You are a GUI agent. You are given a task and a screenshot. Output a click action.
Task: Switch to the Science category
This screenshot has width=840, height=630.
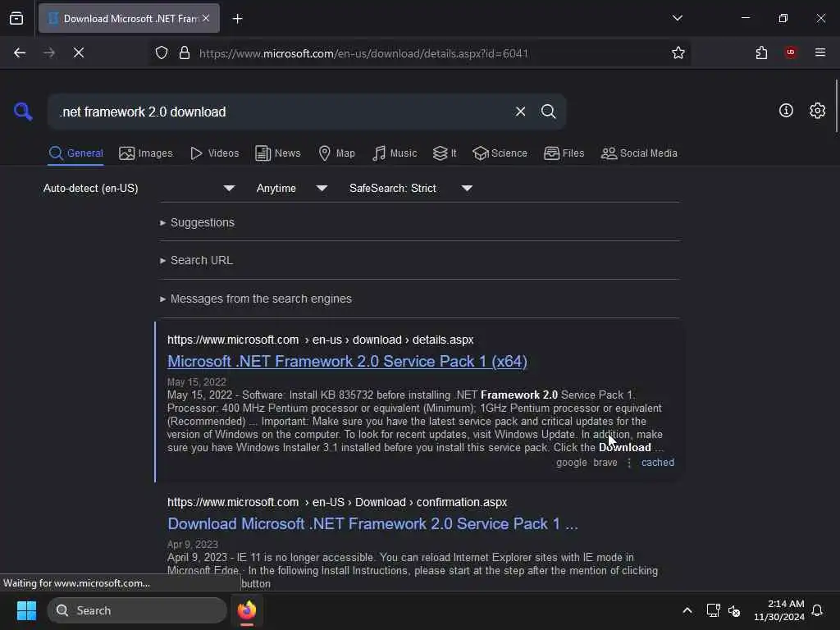coord(500,153)
